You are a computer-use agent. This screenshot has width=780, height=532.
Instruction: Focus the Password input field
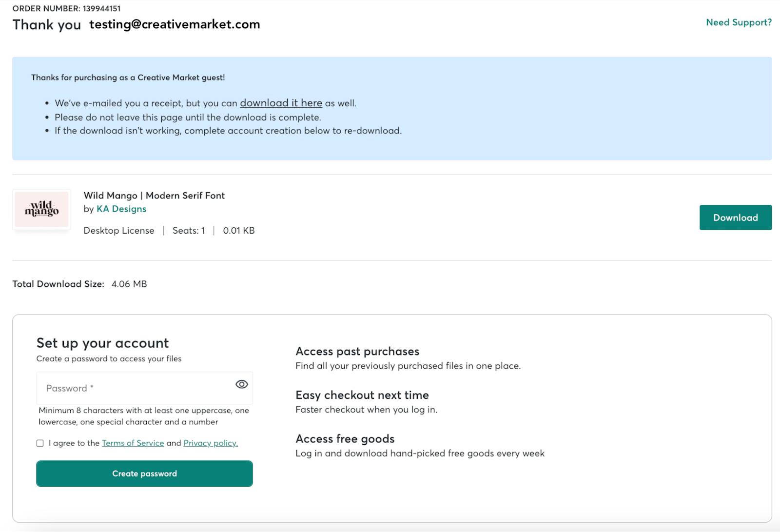(x=144, y=388)
